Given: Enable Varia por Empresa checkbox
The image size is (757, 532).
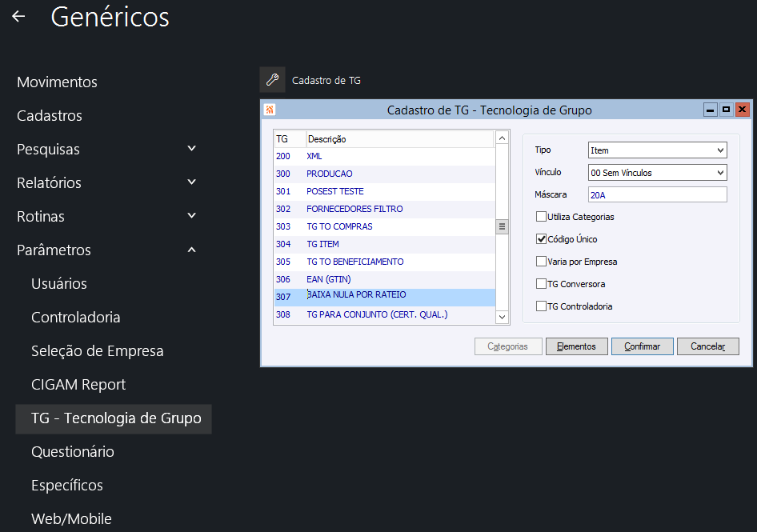Looking at the screenshot, I should (x=541, y=261).
